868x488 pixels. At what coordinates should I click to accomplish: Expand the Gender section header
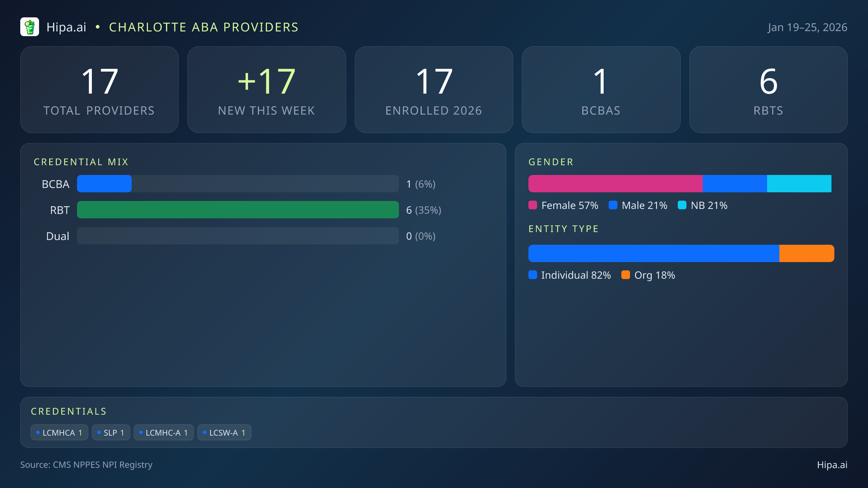click(551, 162)
